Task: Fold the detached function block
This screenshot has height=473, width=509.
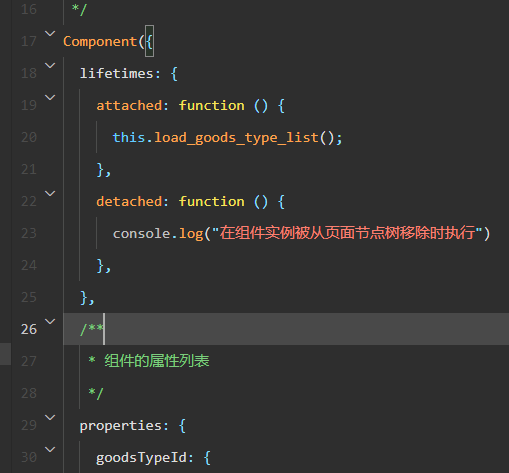Action: pos(50,193)
